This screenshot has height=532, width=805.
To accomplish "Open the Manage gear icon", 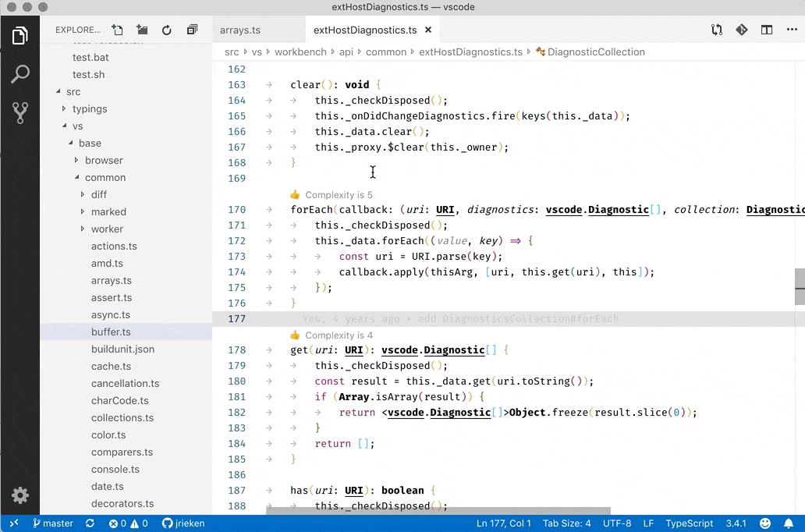I will point(20,495).
